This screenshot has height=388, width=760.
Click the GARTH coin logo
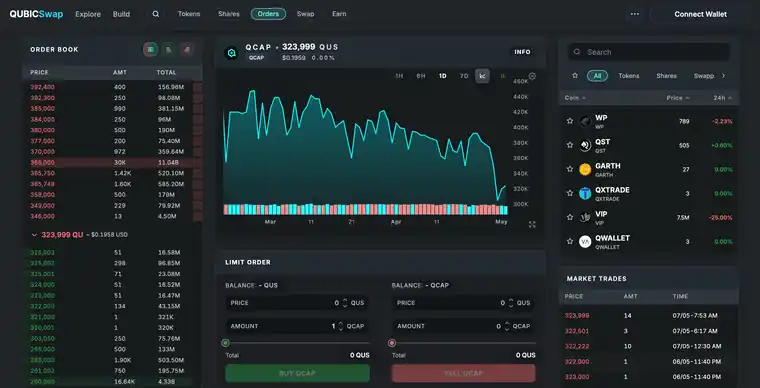(x=585, y=169)
